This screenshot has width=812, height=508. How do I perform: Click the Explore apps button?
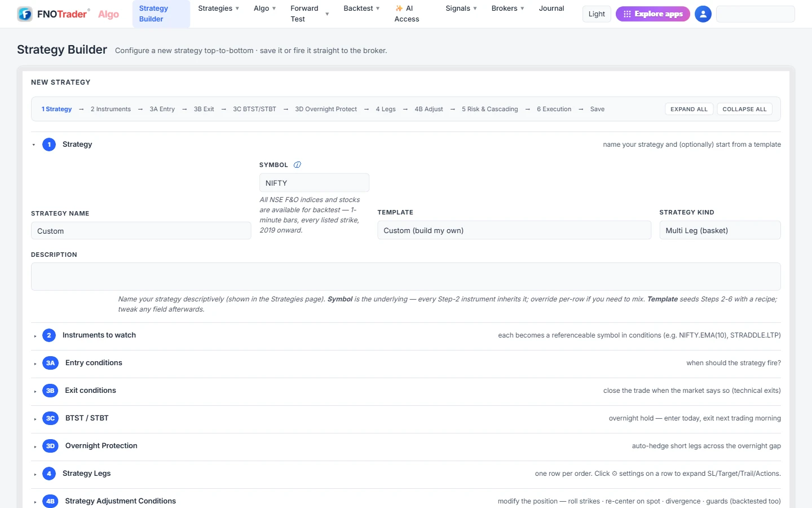pos(653,14)
